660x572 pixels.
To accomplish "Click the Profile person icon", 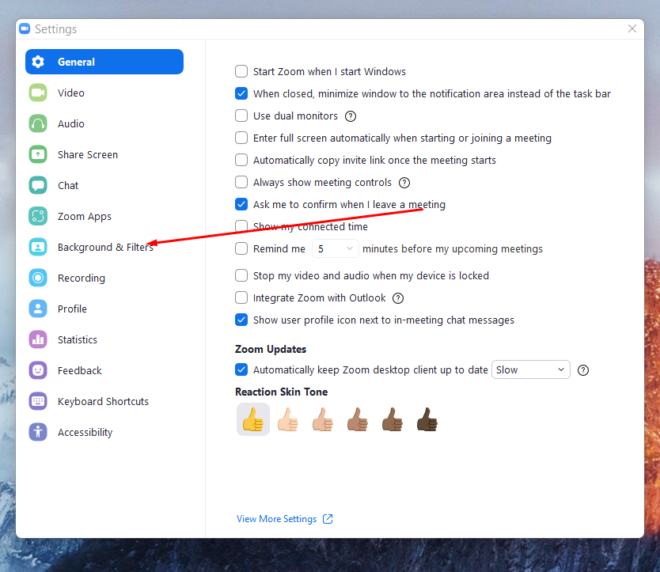I will tap(38, 309).
